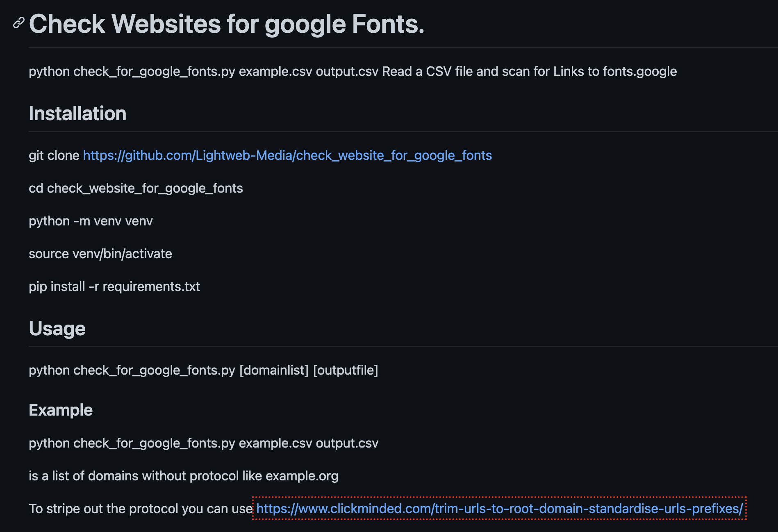Select the source venv/bin/activate line
This screenshot has width=778, height=532.
(x=100, y=254)
